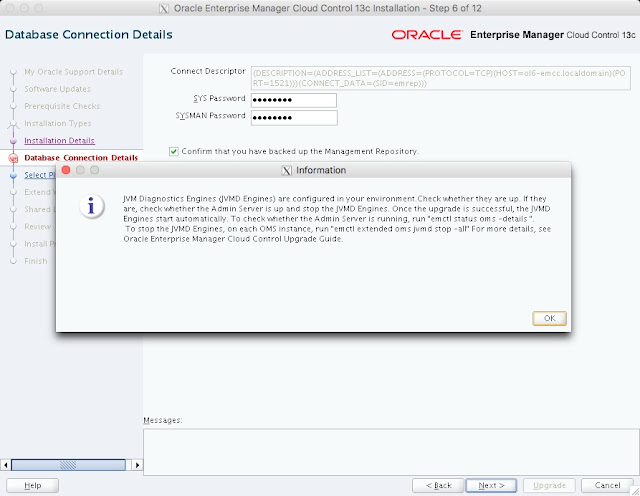Click the Messages text area
Screen dimensions: 640x496
click(x=391, y=452)
